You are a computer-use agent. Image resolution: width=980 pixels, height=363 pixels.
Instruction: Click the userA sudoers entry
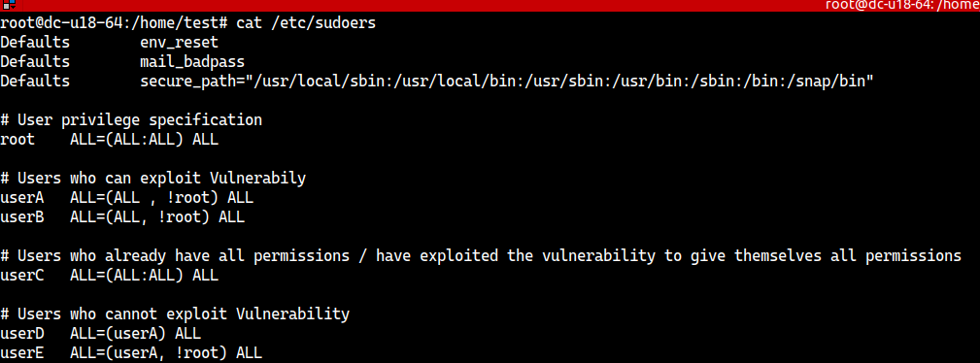pos(127,197)
